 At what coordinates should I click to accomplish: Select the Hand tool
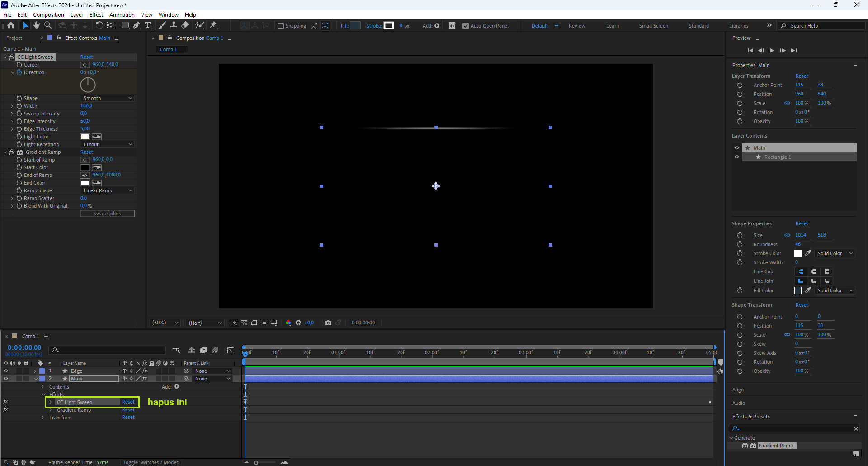[37, 25]
